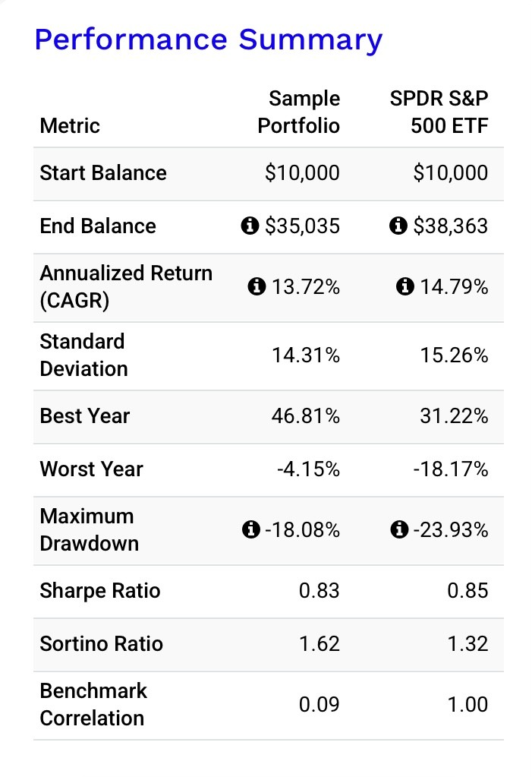Screen dimensions: 532x777
Task: Select the SPDR S&P 500 ETF column header
Action: point(439,112)
